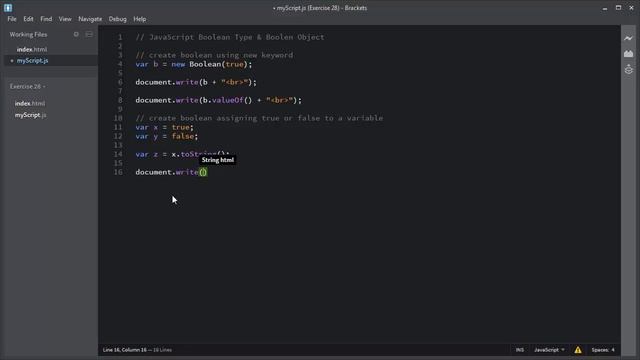Click the Live Preview lightning icon
This screenshot has height=360, width=640.
coord(628,38)
